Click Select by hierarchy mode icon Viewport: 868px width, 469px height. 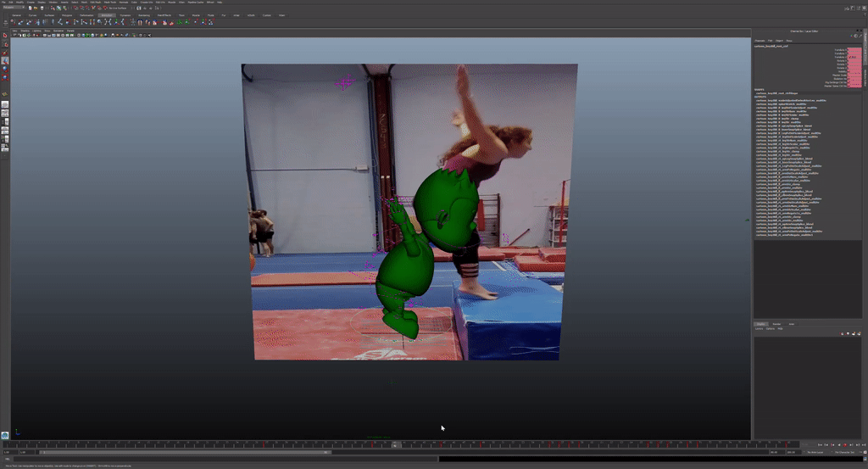(53, 8)
